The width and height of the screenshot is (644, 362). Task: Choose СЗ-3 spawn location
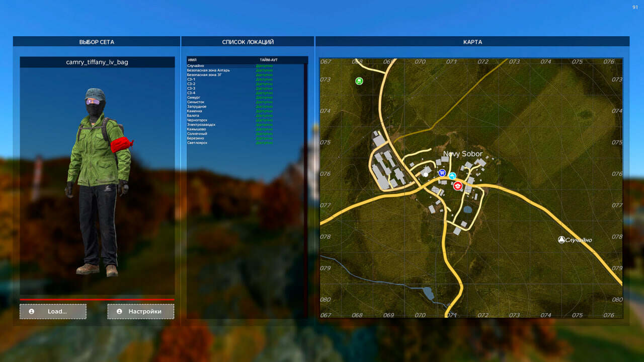pyautogui.click(x=246, y=89)
